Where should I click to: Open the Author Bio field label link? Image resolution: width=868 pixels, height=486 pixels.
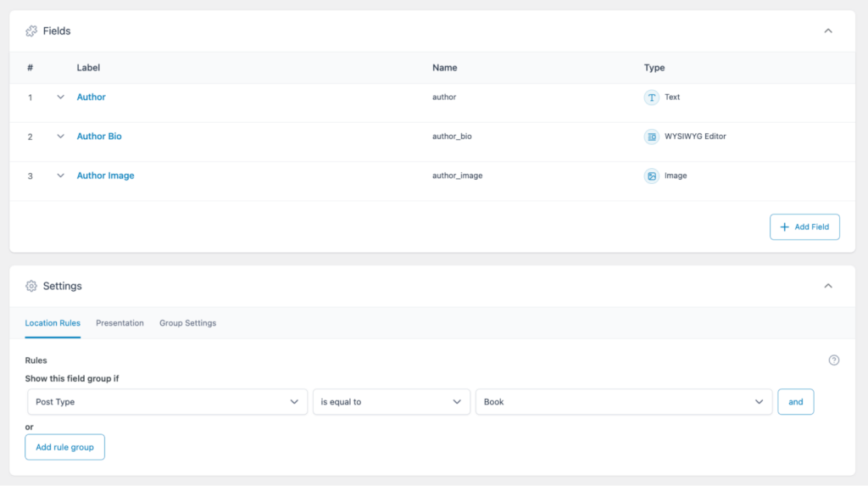[99, 137]
